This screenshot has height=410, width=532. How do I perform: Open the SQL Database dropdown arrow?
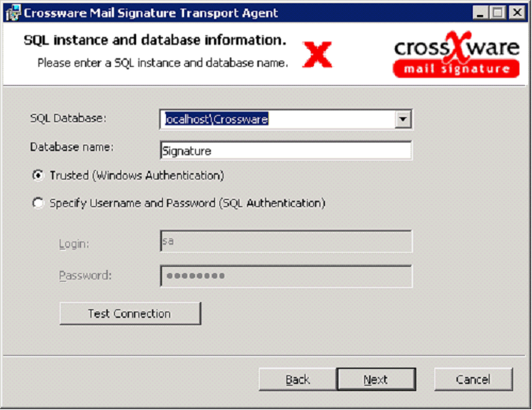tap(403, 119)
